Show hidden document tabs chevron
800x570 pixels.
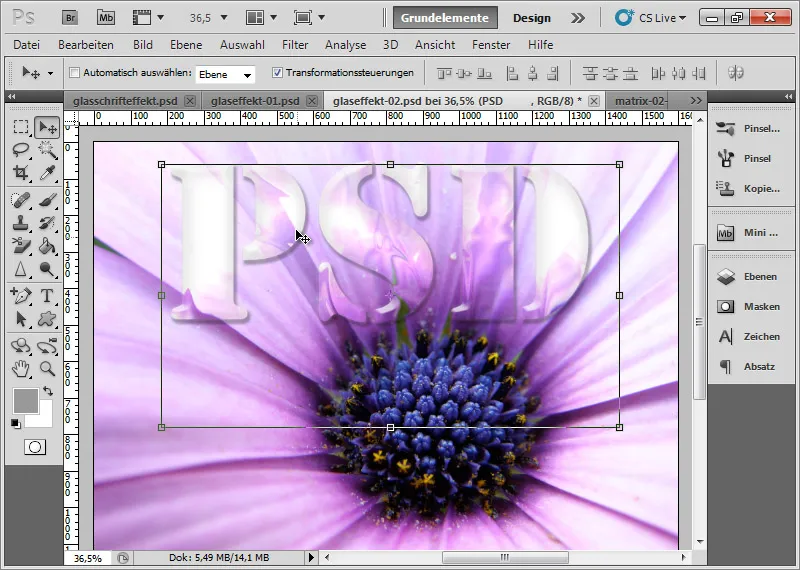(696, 101)
